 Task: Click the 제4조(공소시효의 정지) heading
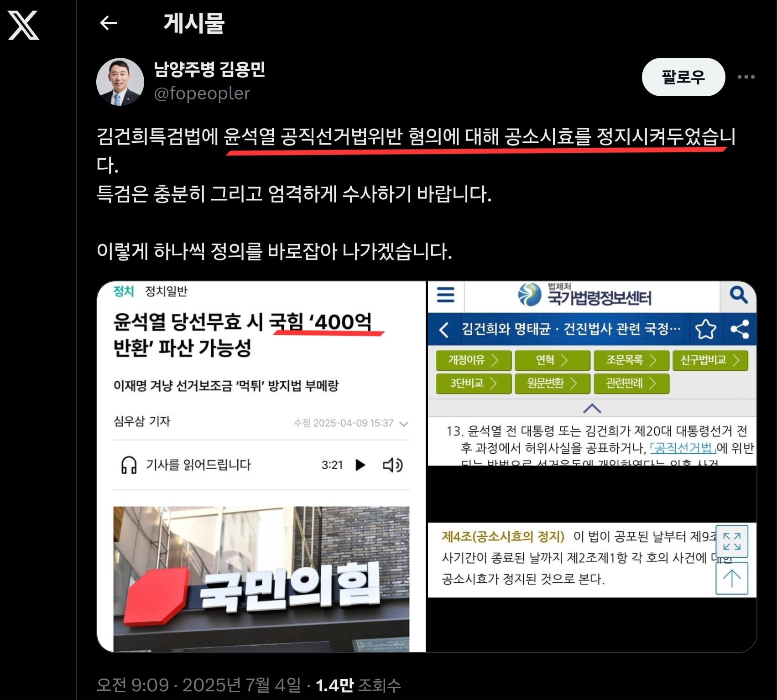[503, 536]
